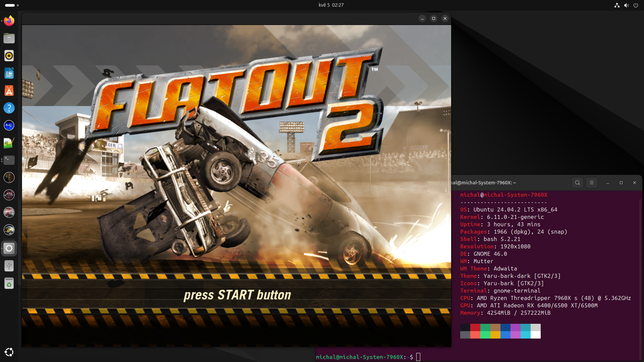Open the Trash icon in dock
The image size is (644, 362).
(x=9, y=284)
